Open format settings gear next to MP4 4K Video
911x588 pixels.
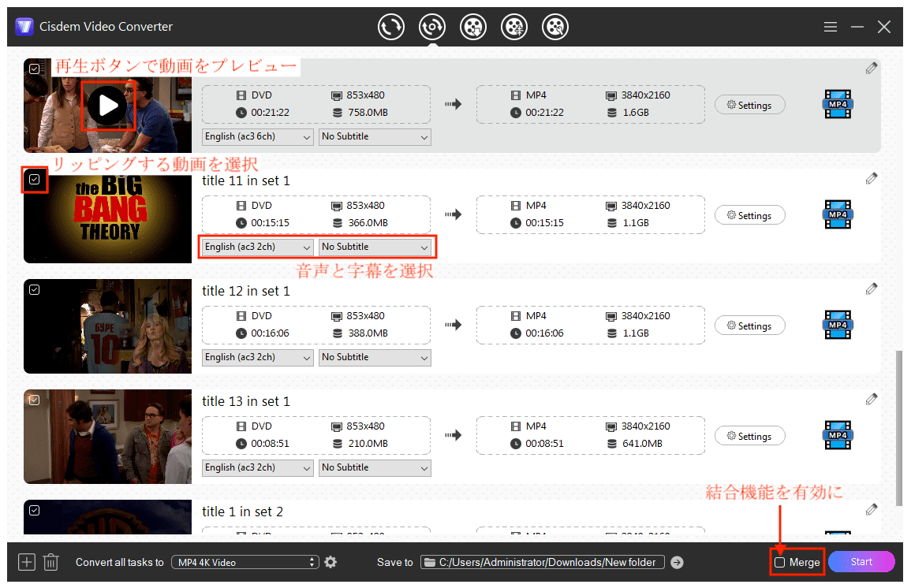point(330,562)
